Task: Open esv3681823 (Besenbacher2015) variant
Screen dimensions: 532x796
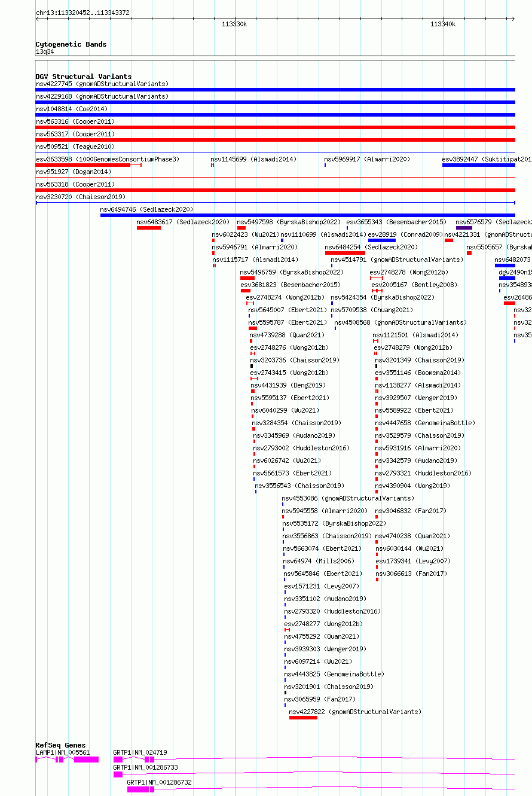Action: 291,285
